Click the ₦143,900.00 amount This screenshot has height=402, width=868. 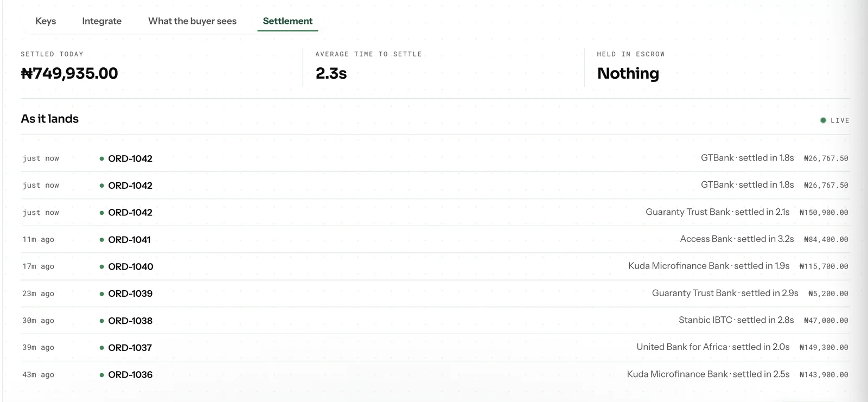pyautogui.click(x=824, y=374)
